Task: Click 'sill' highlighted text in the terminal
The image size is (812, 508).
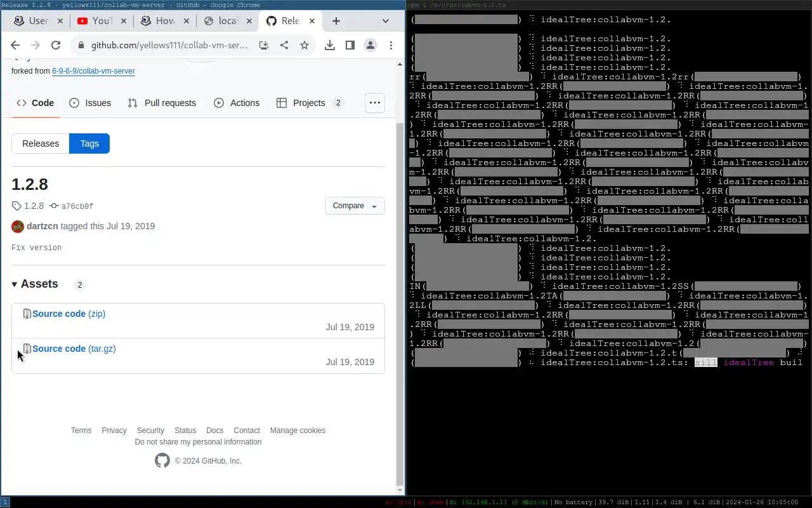Action: coord(705,363)
